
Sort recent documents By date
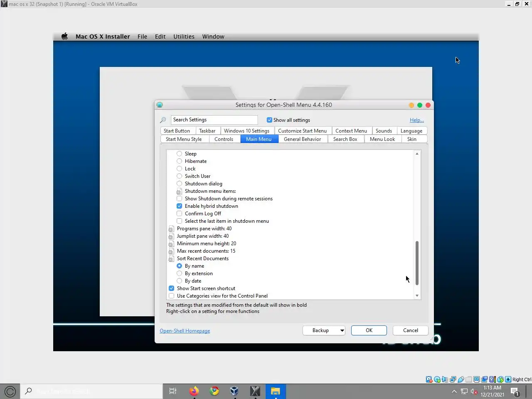coord(179,281)
